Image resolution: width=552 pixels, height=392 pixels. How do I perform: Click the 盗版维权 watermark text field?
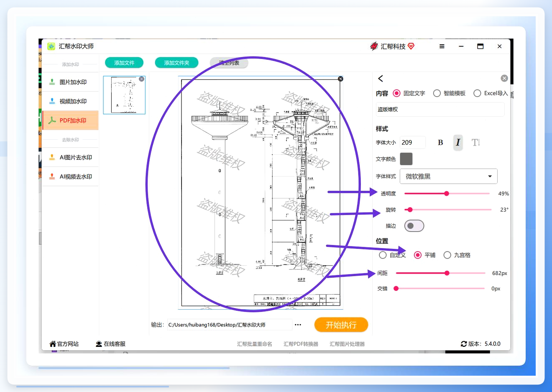440,109
